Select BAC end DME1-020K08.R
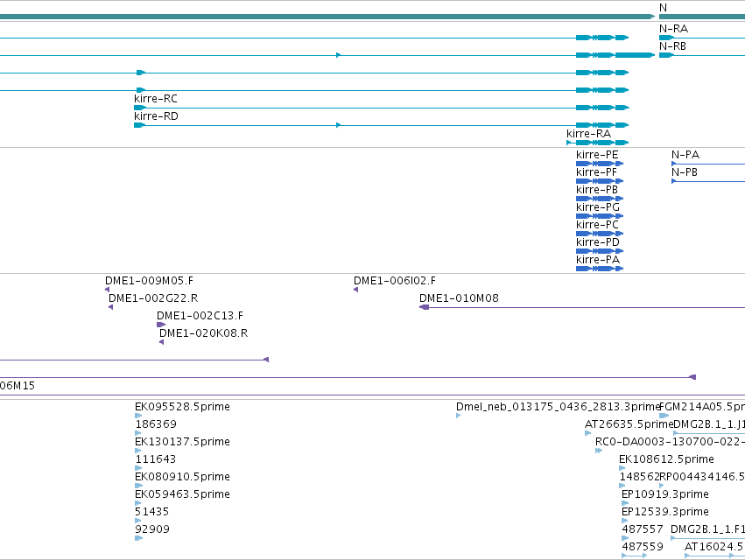The image size is (745, 560). click(x=162, y=342)
